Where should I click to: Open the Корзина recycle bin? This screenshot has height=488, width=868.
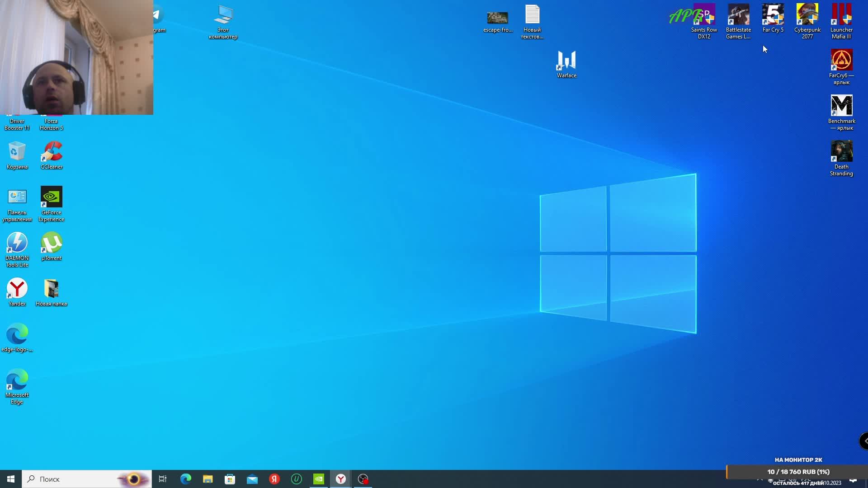pos(17,152)
